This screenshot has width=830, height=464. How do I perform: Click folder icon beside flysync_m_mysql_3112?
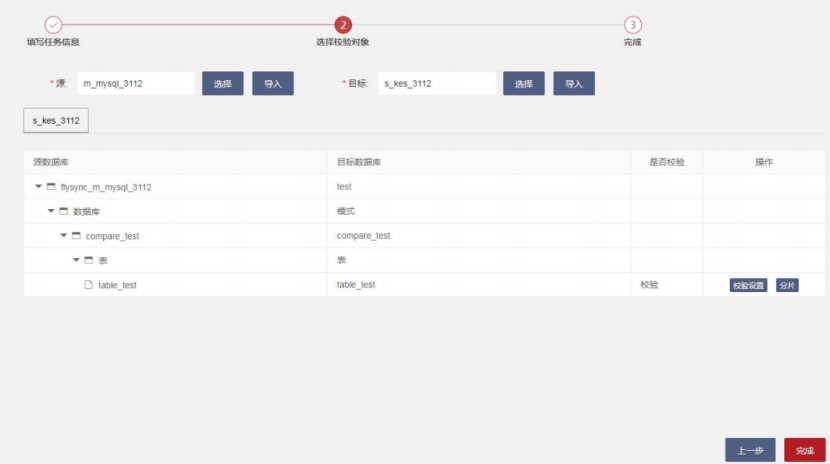point(51,186)
